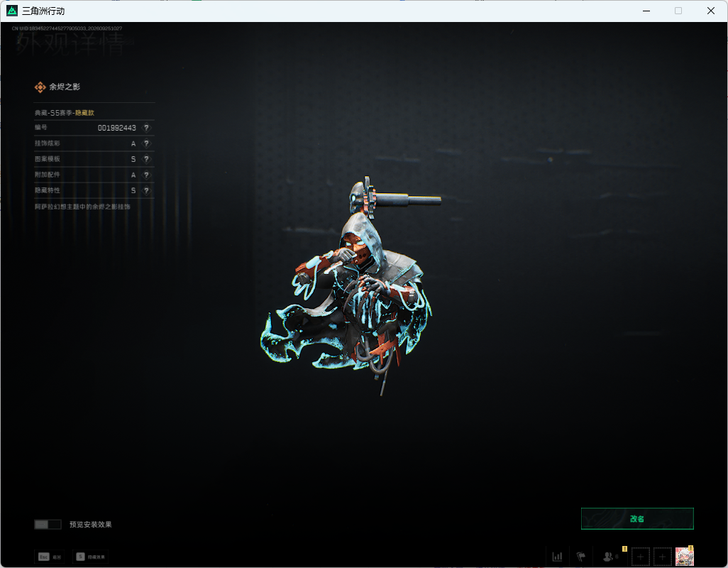The height and width of the screenshot is (568, 728).
Task: Toggle the 预览安装效果 switch
Action: pos(48,525)
